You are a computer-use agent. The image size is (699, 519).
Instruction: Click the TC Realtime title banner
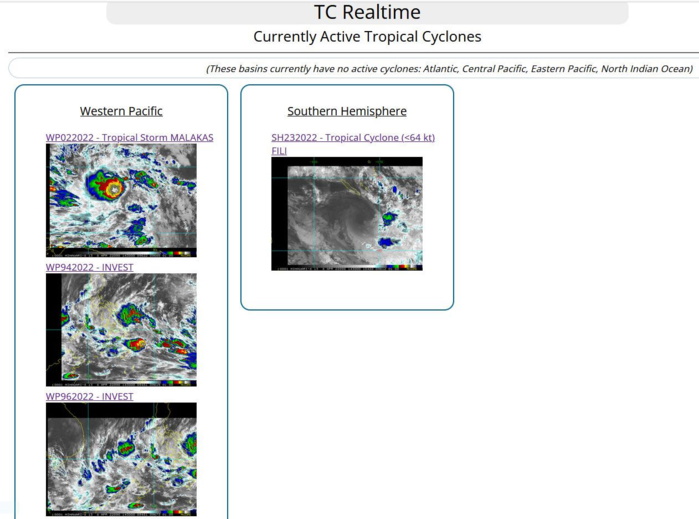[x=367, y=13]
